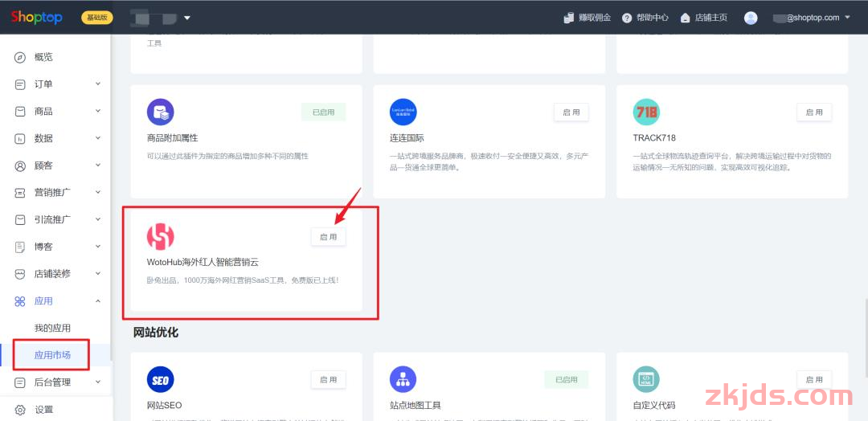
Task: Expand the 商品 menu chevron
Action: pos(98,111)
